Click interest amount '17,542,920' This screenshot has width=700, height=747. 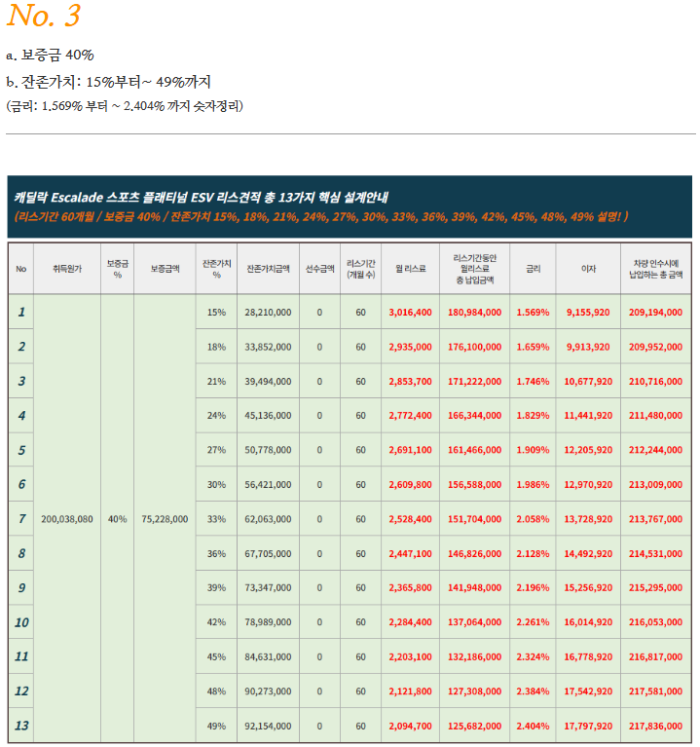[588, 691]
